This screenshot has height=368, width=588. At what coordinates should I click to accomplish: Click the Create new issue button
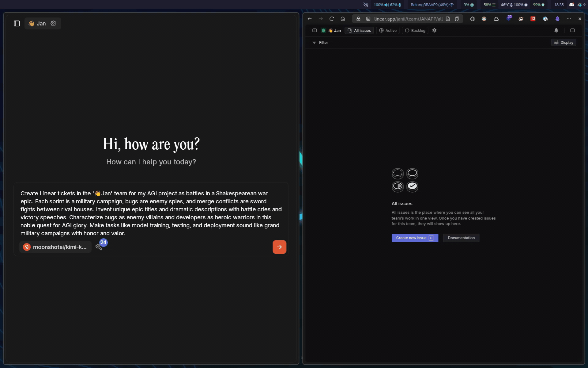[415, 238]
